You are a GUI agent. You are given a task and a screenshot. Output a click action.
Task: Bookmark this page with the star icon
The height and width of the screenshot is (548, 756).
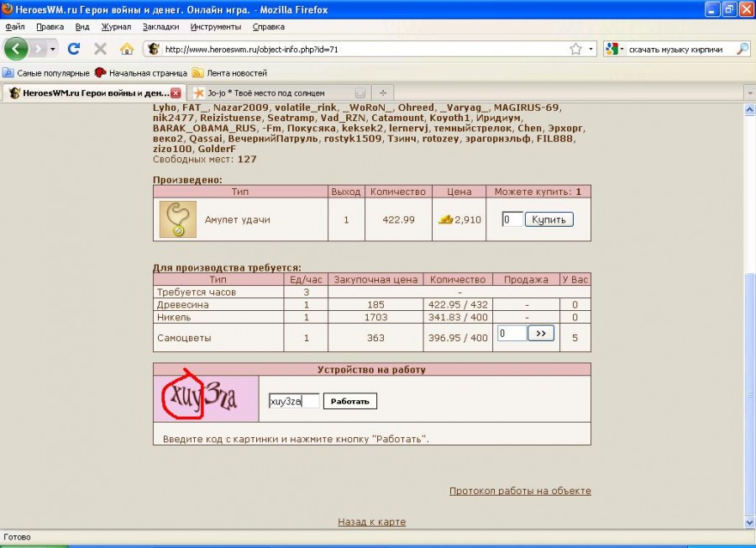575,49
